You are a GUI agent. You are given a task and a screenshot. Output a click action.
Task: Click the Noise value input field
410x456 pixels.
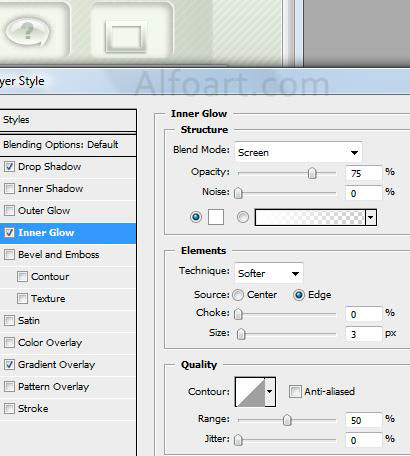click(x=364, y=193)
